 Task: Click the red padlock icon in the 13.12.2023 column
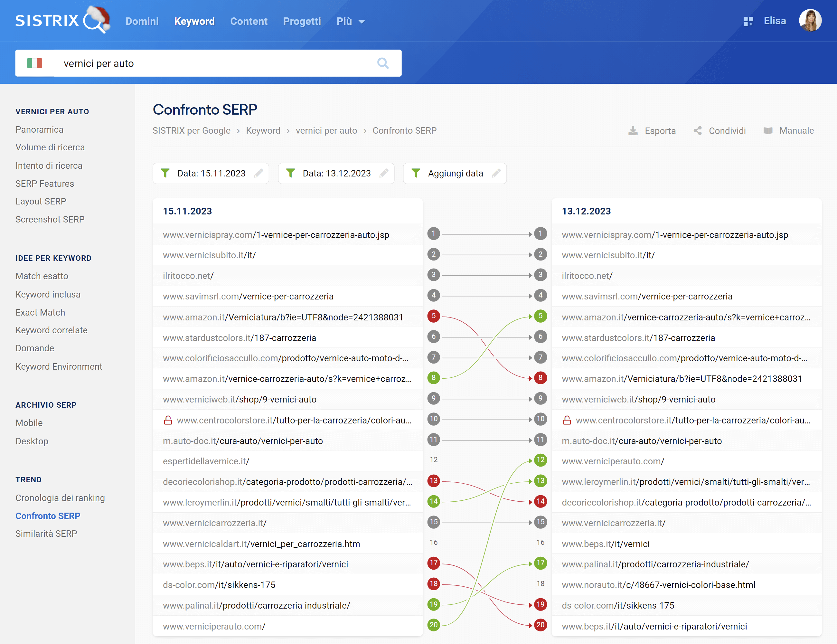[567, 420]
